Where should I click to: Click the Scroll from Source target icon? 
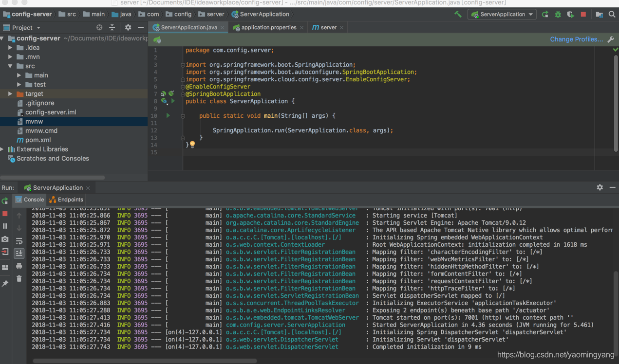(99, 28)
